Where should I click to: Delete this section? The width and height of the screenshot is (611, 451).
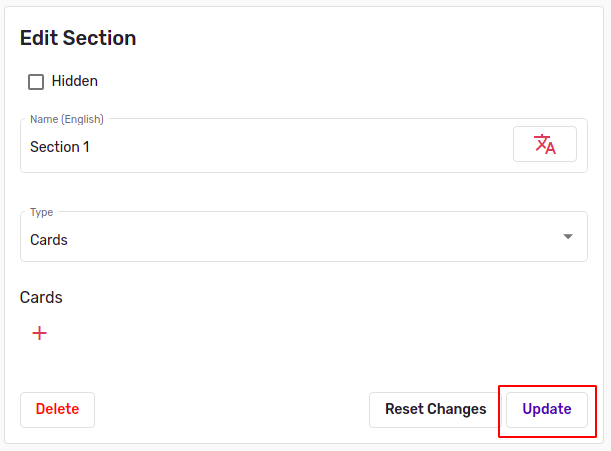click(x=57, y=410)
